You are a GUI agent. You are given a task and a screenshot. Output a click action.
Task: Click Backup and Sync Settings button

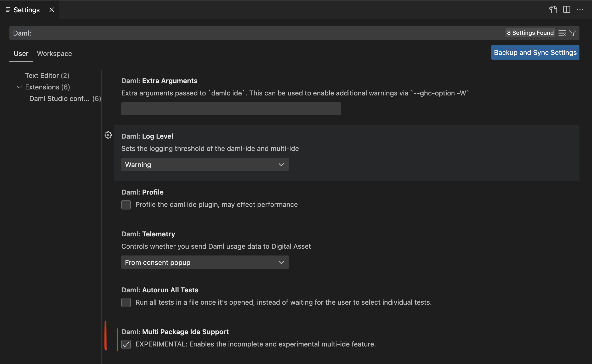[x=535, y=52]
